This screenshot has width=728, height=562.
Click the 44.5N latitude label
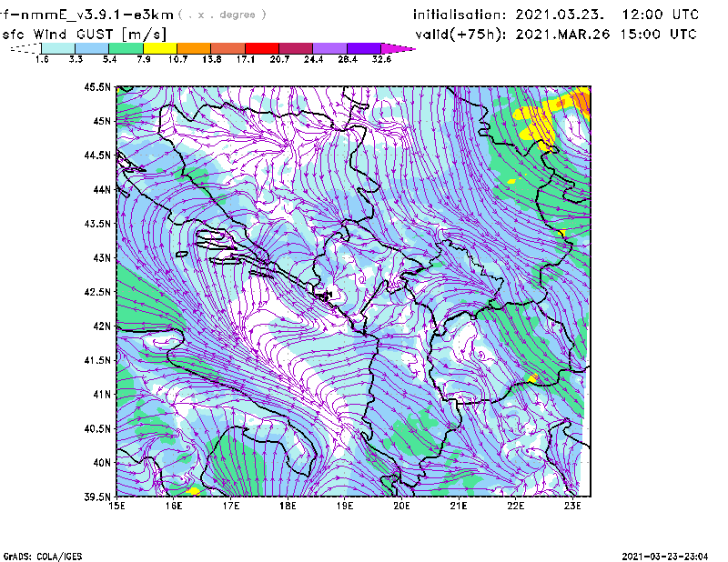pyautogui.click(x=98, y=155)
